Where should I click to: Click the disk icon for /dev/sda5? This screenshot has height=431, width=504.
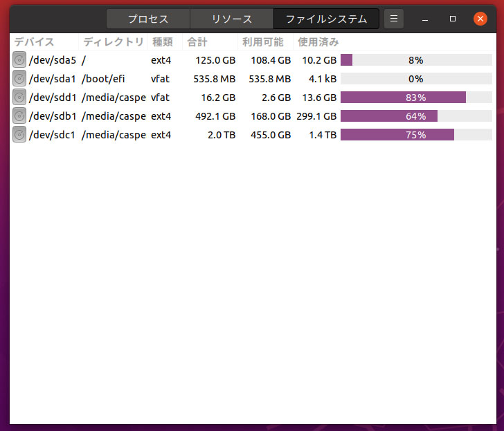(x=19, y=60)
